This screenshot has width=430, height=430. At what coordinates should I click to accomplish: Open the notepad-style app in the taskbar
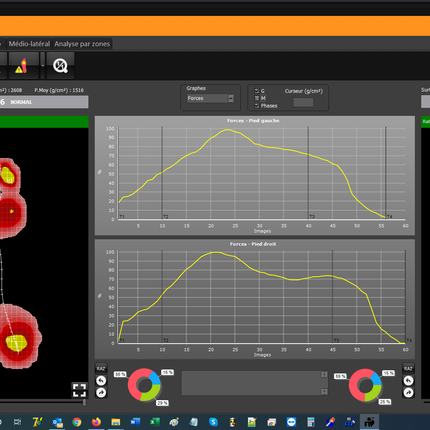pyautogui.click(x=194, y=422)
